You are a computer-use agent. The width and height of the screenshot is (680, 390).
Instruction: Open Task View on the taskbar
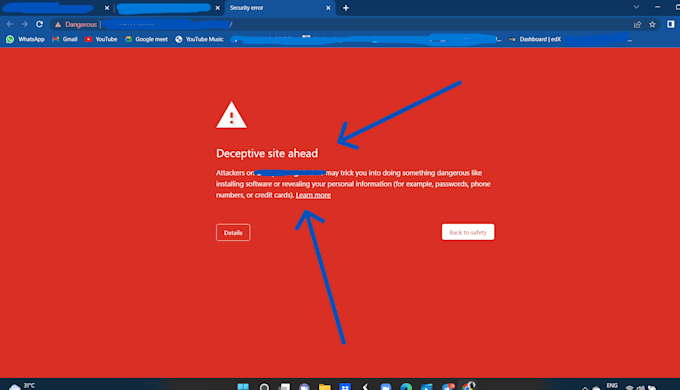click(x=284, y=386)
